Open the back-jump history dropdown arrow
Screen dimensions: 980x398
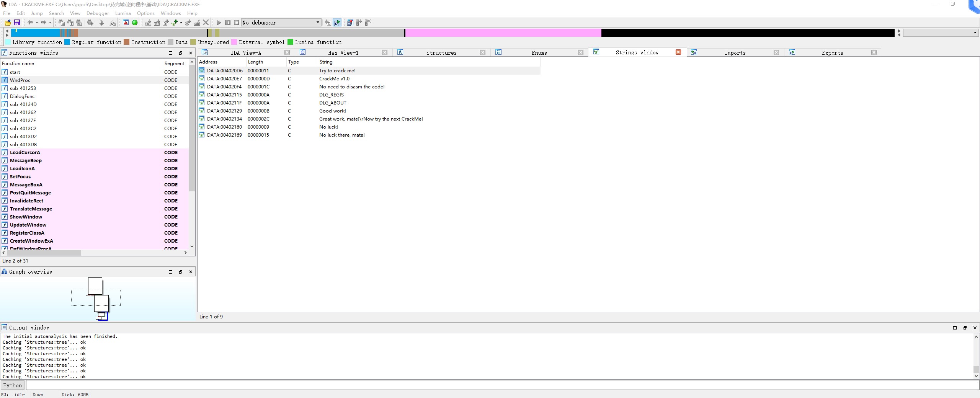(37, 23)
